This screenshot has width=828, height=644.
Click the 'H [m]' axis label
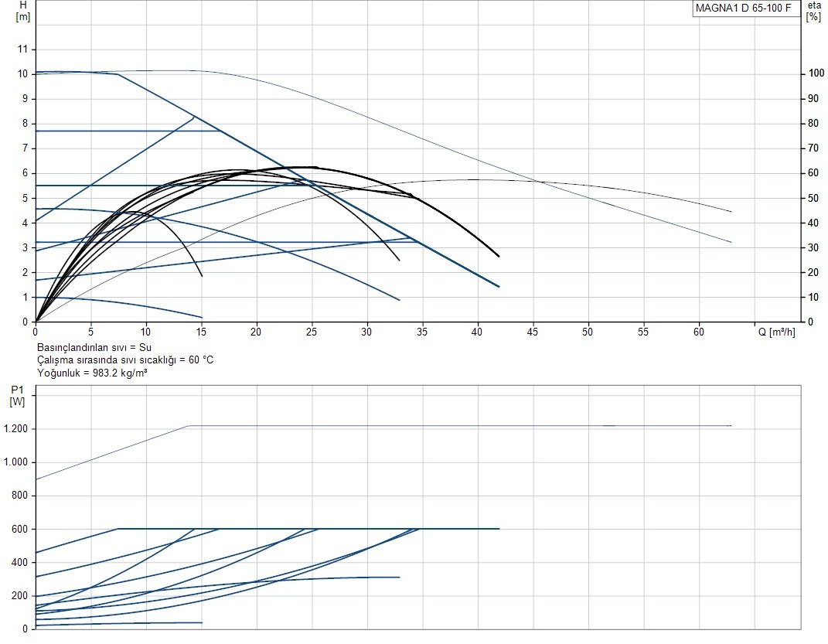pyautogui.click(x=22, y=11)
